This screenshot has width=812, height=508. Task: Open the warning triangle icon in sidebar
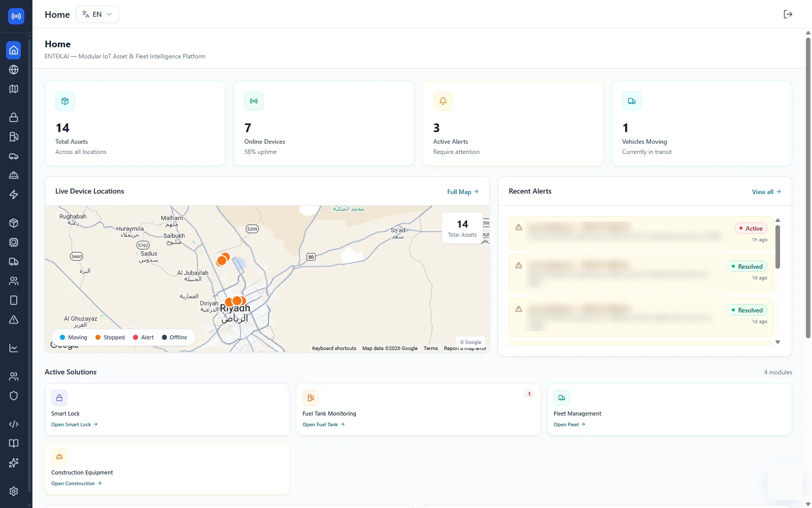tap(14, 320)
